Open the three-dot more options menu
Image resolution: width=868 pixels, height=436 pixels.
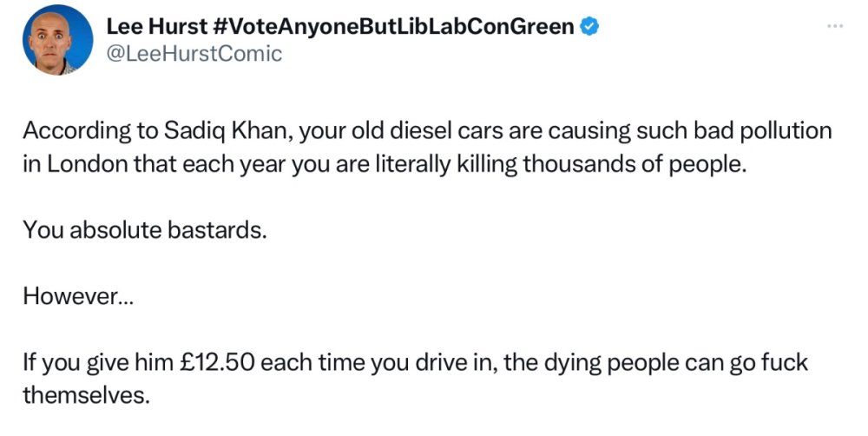pos(835,27)
